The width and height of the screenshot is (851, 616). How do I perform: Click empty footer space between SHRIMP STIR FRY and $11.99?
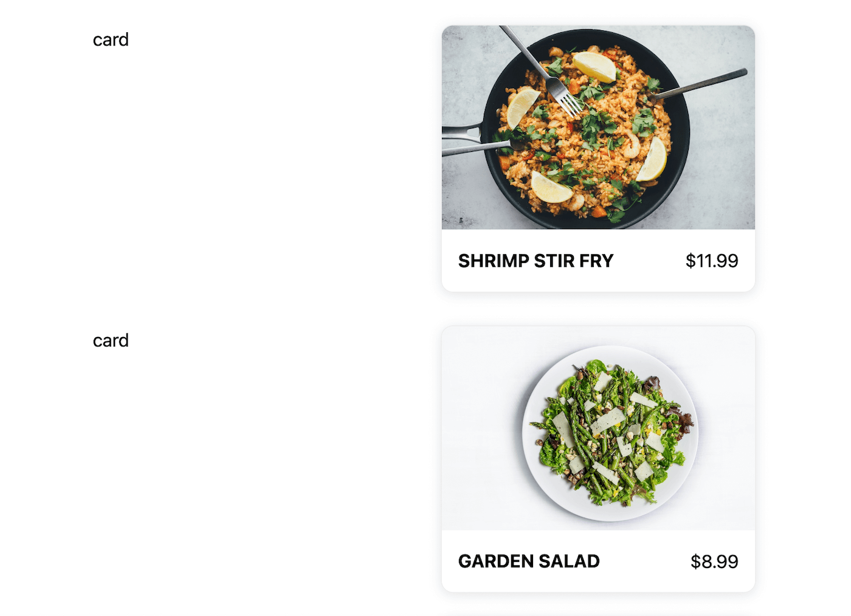click(x=649, y=261)
